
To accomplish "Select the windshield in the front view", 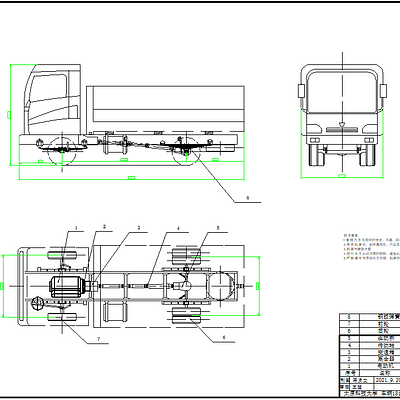I will (342, 92).
